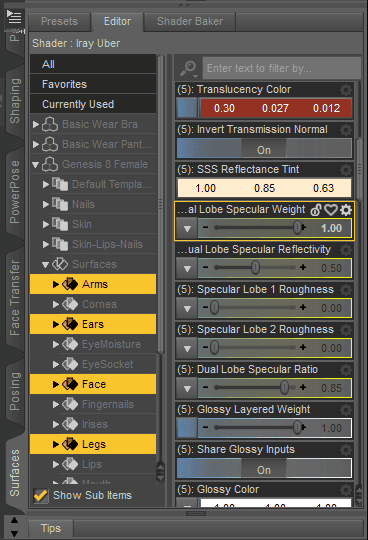Click the Skin material group icon
The image size is (368, 540).
click(60, 224)
